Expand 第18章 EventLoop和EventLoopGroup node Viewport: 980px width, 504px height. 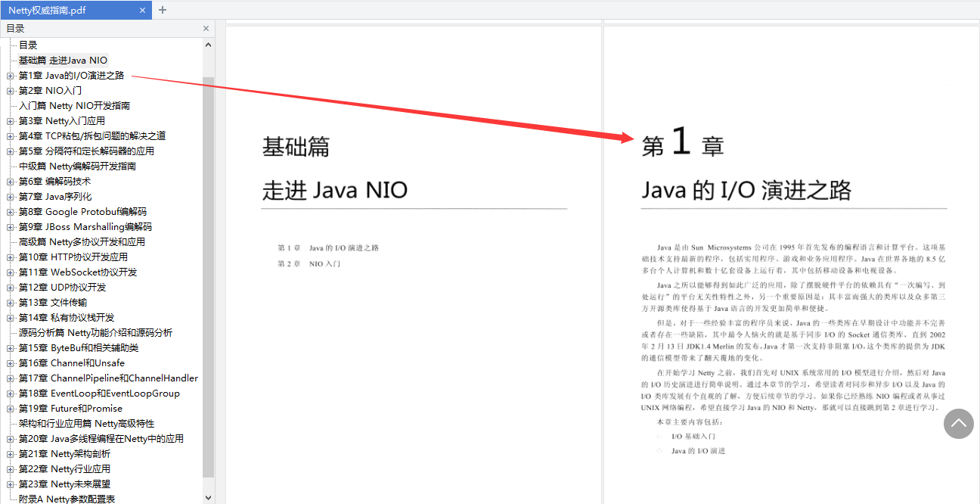pyautogui.click(x=10, y=394)
